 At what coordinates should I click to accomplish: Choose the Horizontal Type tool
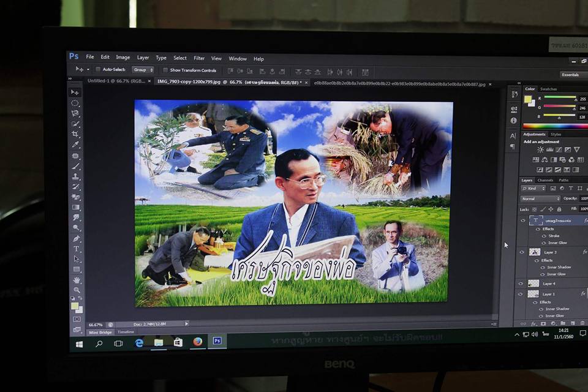[x=77, y=249]
